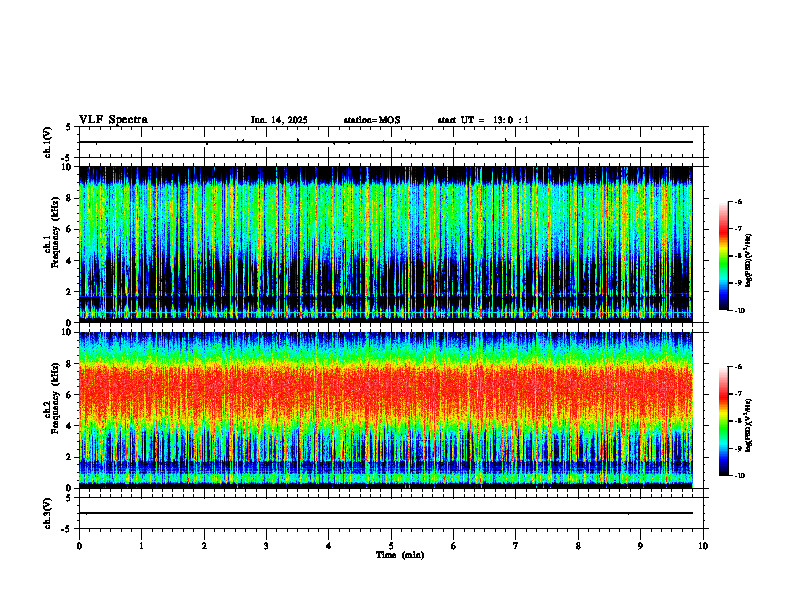792x612 pixels.
Task: Click the "2" kHz tick on the ch.1 axis
Action: tap(70, 292)
